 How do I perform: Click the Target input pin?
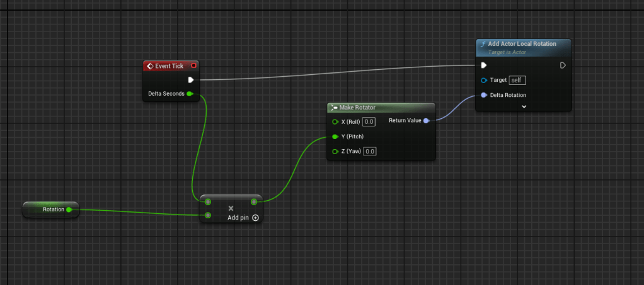483,81
